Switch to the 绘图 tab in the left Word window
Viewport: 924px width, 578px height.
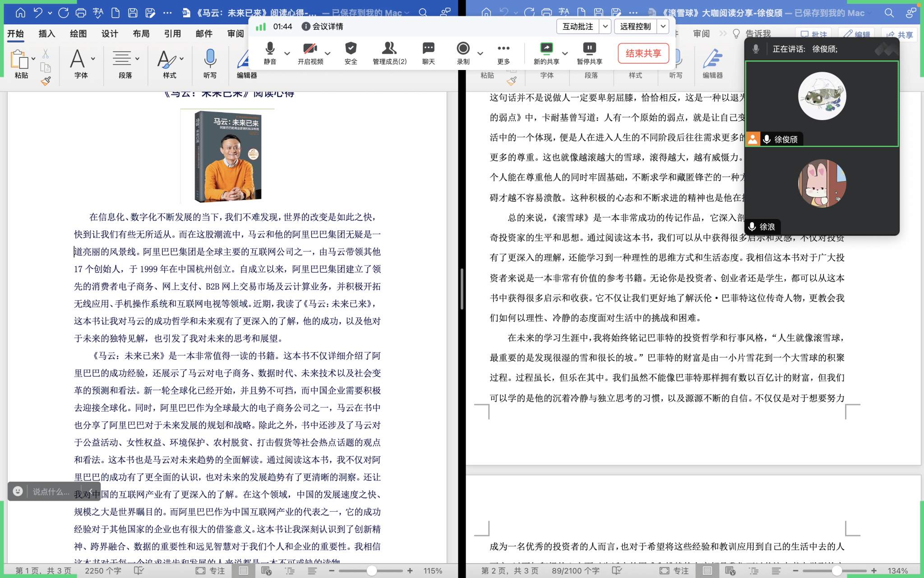click(x=78, y=33)
